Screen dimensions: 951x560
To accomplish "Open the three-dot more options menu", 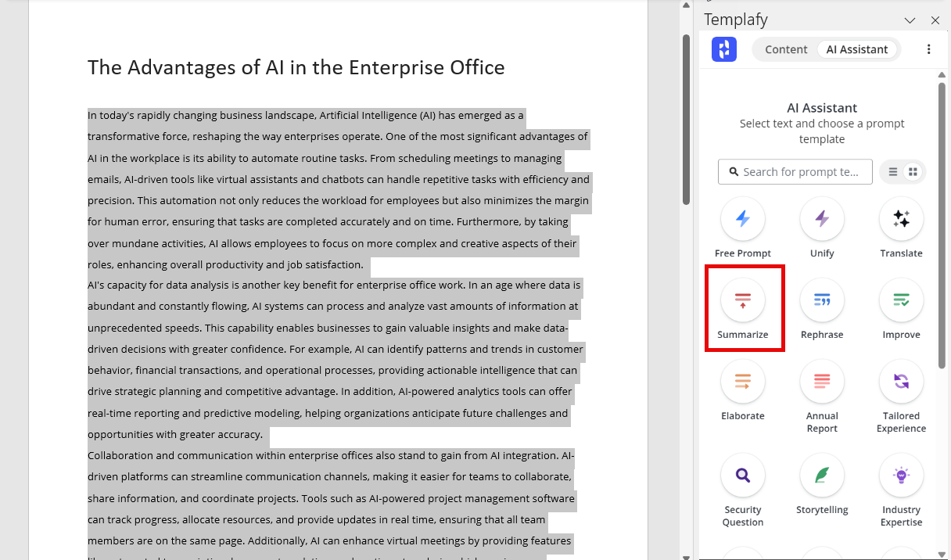I will (929, 49).
